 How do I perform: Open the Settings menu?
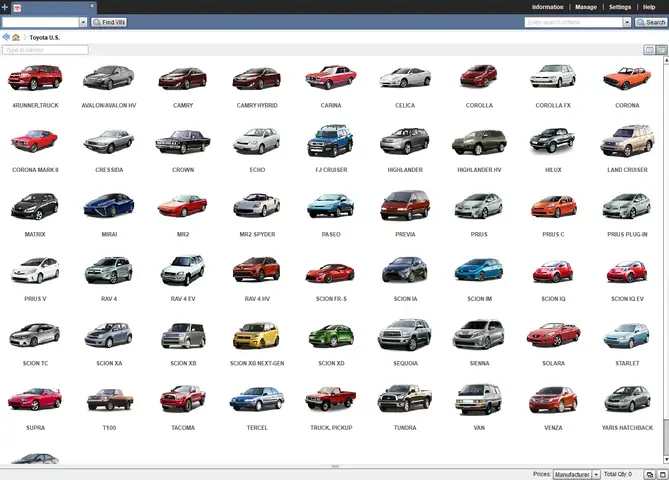(x=620, y=7)
